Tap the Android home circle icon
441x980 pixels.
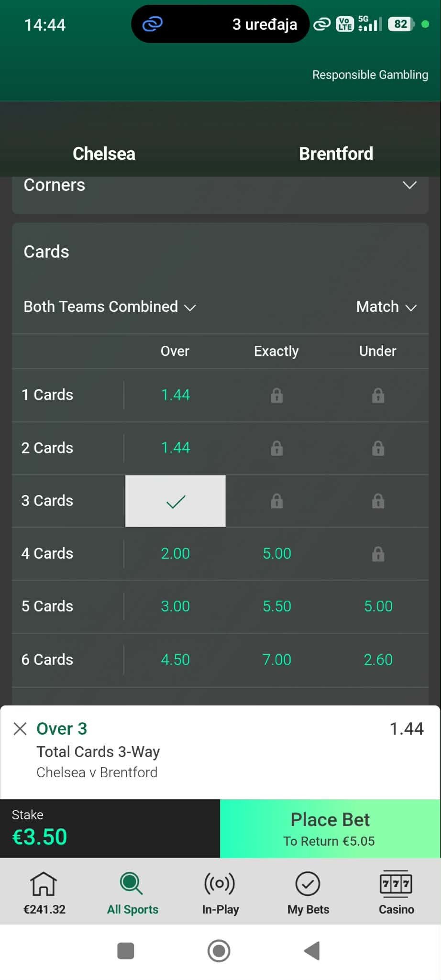point(219,951)
